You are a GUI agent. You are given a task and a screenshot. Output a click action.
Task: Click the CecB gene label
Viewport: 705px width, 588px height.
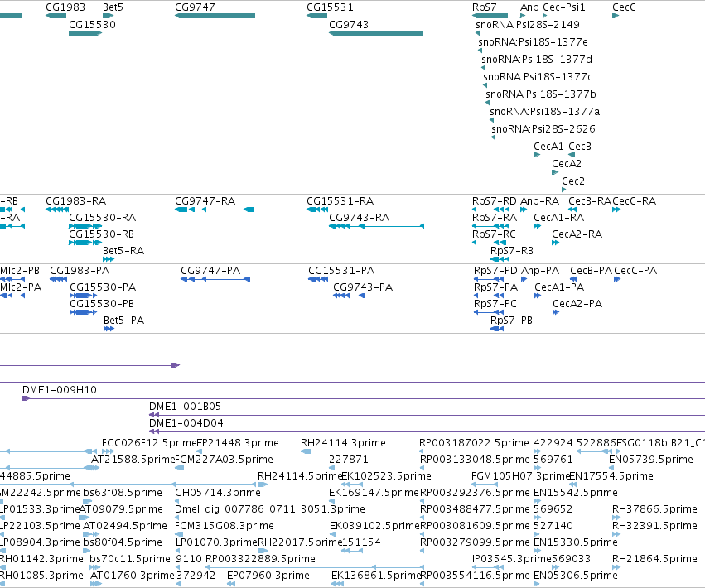pos(580,147)
